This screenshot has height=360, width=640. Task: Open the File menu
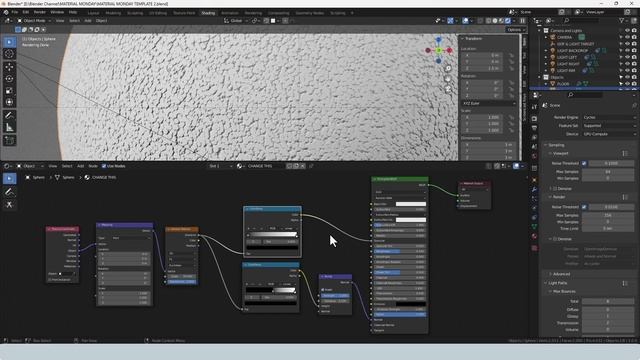pyautogui.click(x=15, y=12)
